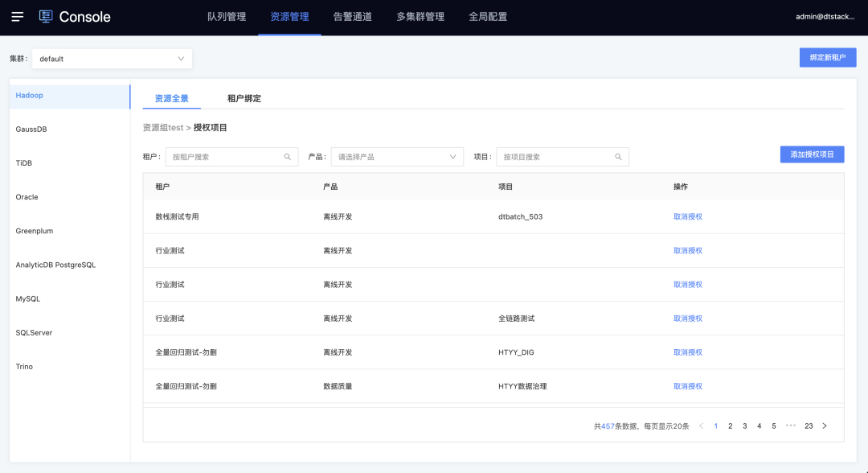Open the 请选择产品 product dropdown
The width and height of the screenshot is (868, 473).
pyautogui.click(x=397, y=157)
